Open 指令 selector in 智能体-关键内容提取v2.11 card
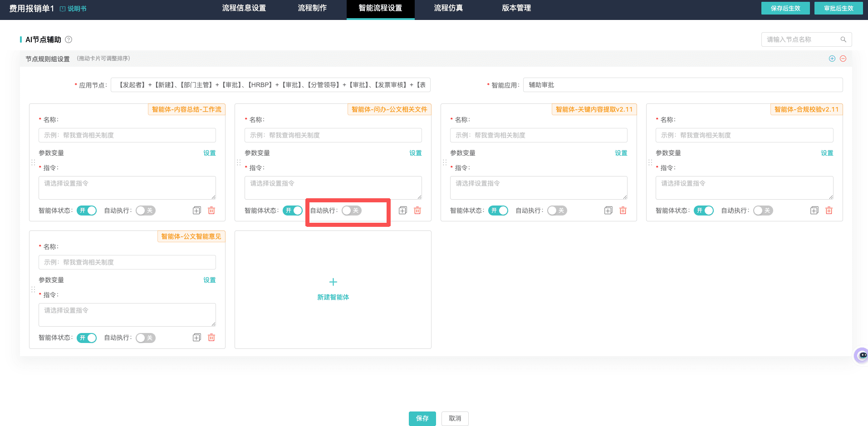868x426 pixels. pyautogui.click(x=539, y=188)
